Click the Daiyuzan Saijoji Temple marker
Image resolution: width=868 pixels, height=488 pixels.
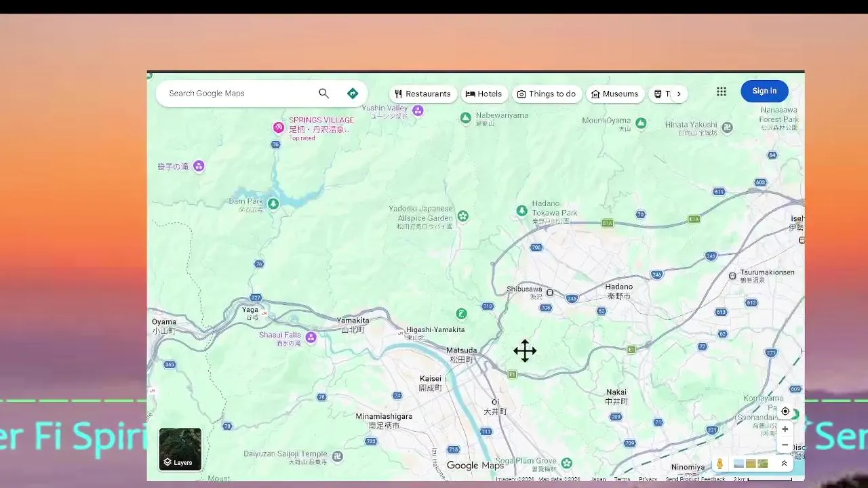[338, 456]
